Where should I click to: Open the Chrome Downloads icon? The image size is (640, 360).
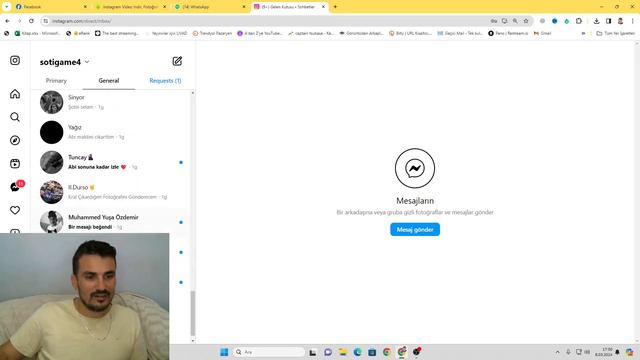pos(596,21)
